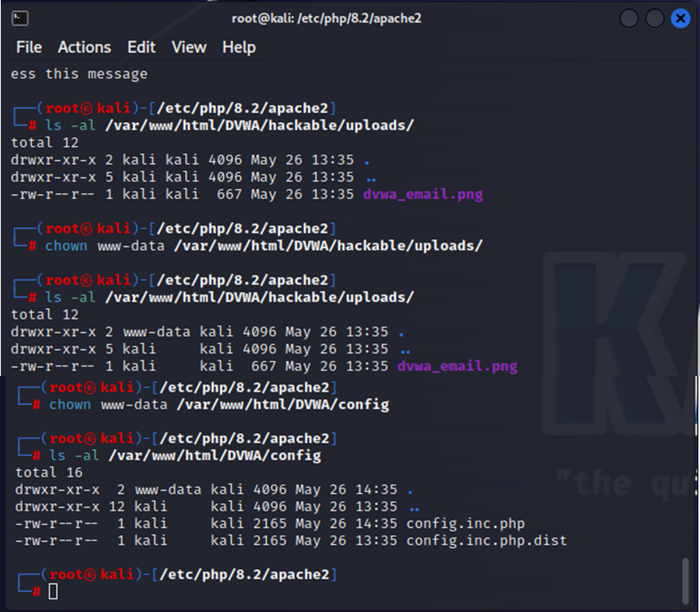Click the window title root@kali: /etc/php/8.2/apache2

click(x=326, y=19)
